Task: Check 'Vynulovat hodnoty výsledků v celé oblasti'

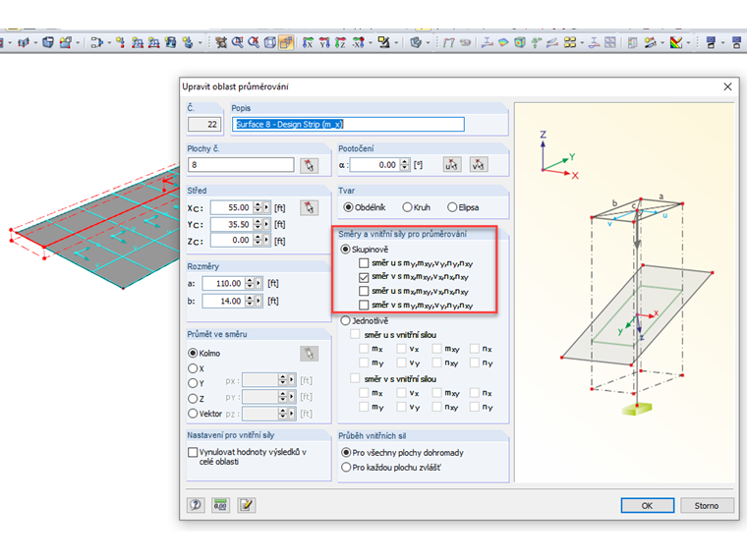Action: point(193,452)
